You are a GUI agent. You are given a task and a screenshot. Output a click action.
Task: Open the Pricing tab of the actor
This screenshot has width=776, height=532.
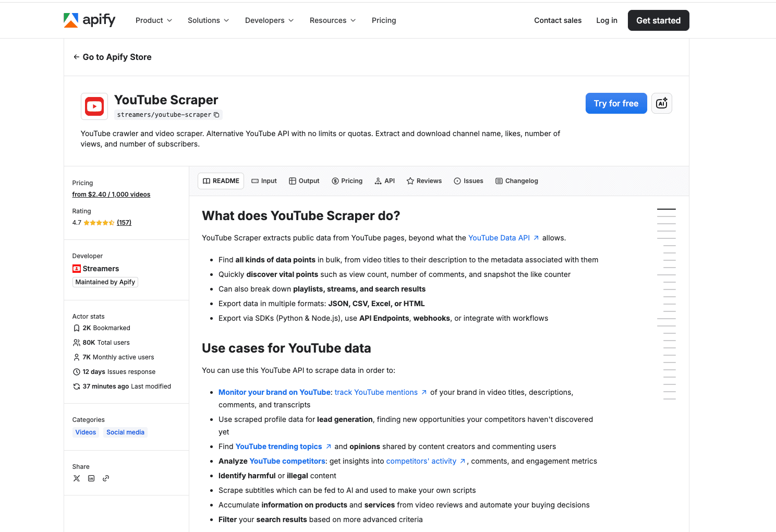click(347, 181)
